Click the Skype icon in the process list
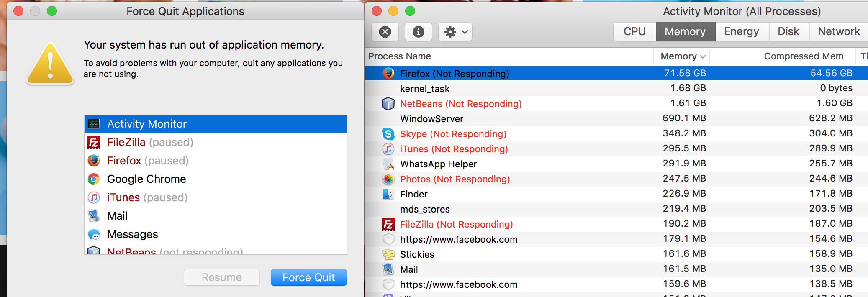The height and width of the screenshot is (297, 868). (x=388, y=133)
